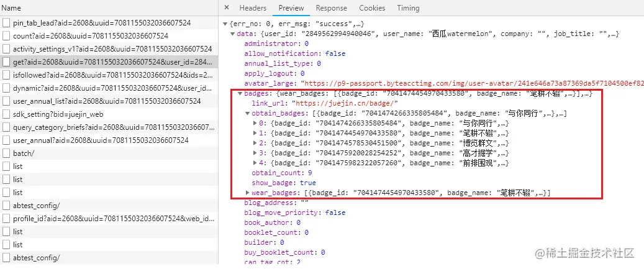Expand obtain_badges item 0 与你同行
Viewport: 644px width, 269px height.
(x=255, y=123)
